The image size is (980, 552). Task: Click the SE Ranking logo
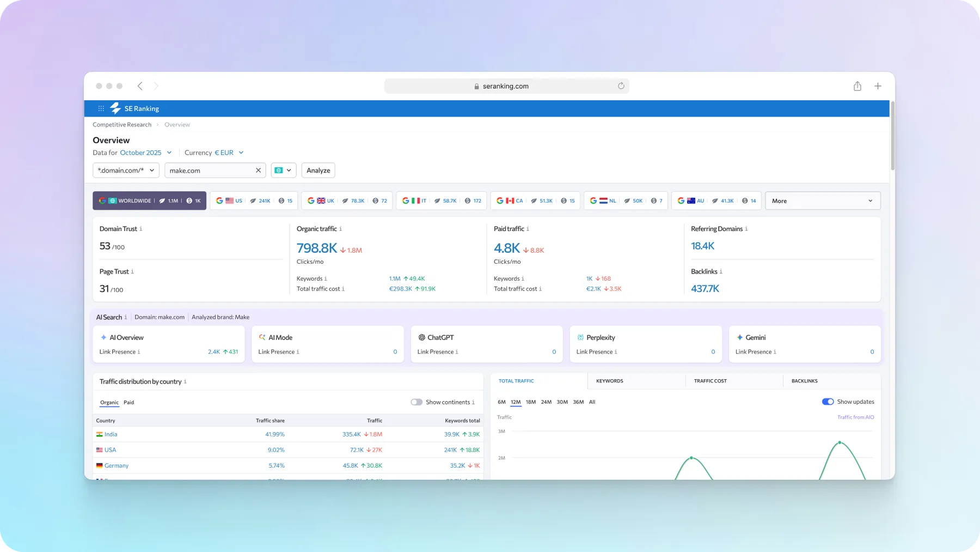click(x=135, y=108)
